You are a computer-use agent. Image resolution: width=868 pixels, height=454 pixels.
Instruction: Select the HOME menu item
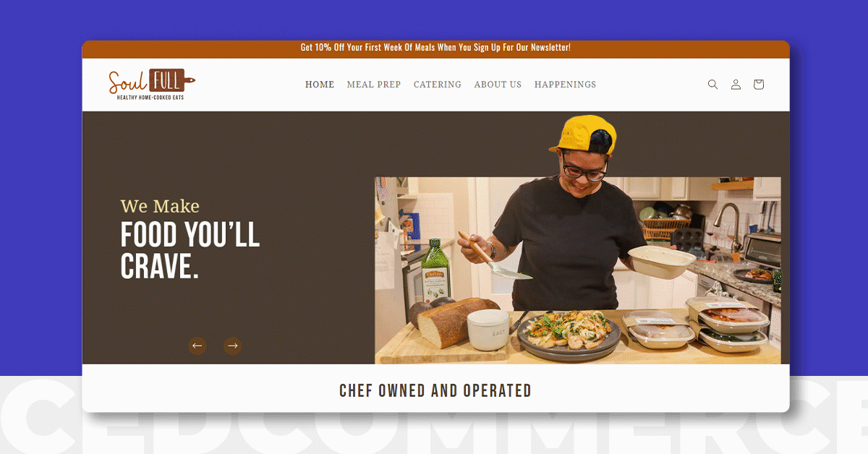pos(320,85)
